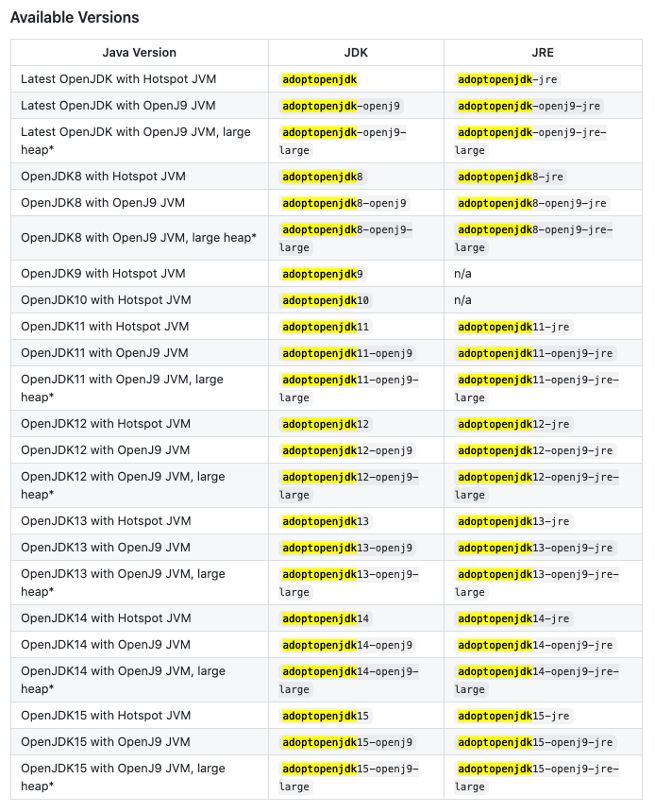
Task: Click the adoptopenjdk14-openj9-jre cask name
Action: pyautogui.click(x=535, y=646)
